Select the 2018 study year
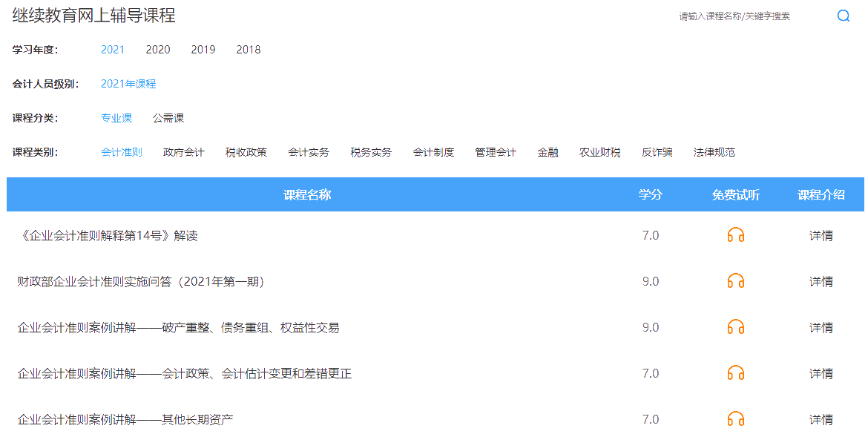Screen dimensions: 868x437 [x=249, y=50]
